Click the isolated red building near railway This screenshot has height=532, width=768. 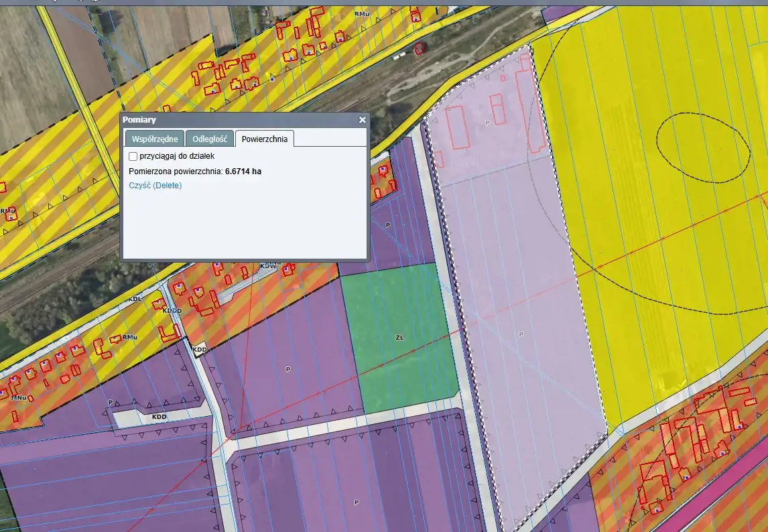pos(420,48)
